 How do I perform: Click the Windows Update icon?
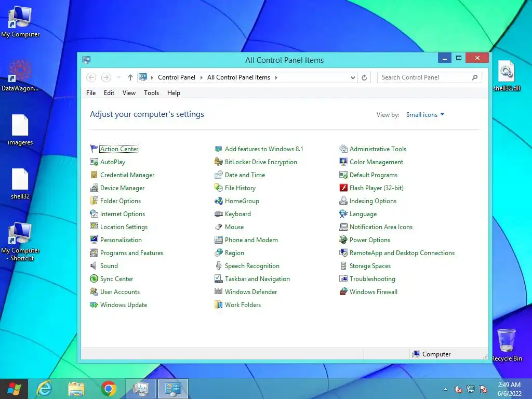(x=94, y=304)
